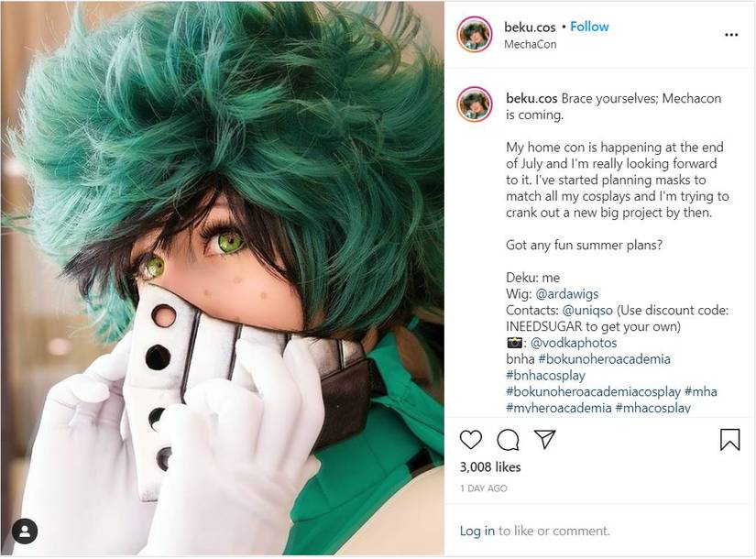This screenshot has width=756, height=559.
Task: Open beku.cos avatar beside the caption
Action: [x=475, y=104]
